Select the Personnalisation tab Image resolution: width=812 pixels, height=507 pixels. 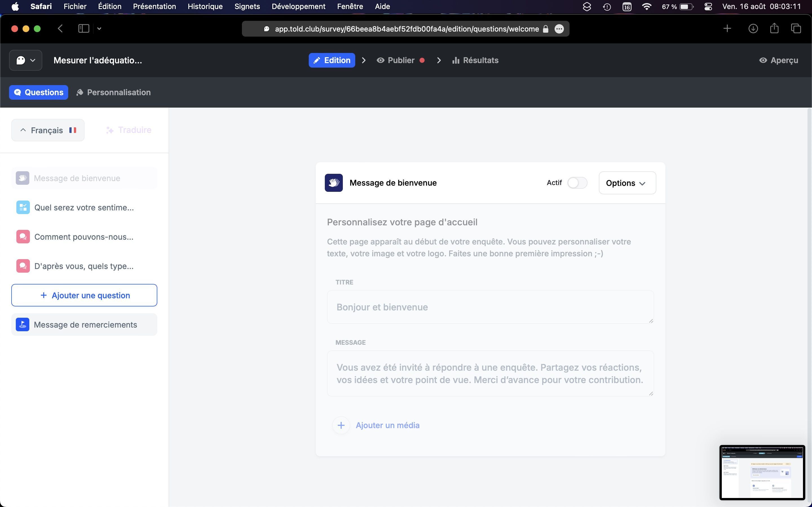coord(114,92)
